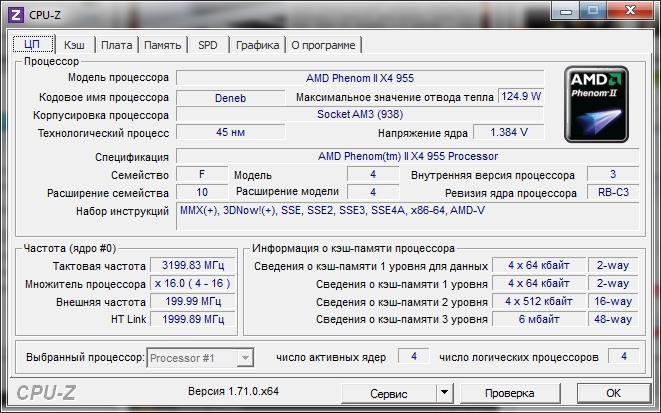Go to the Графика tab
Viewport: 661px width, 413px height.
click(x=257, y=44)
